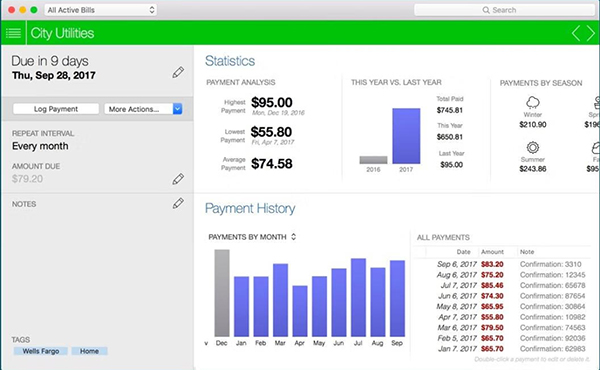
Task: Open the All Active Bills dropdown
Action: click(x=101, y=10)
